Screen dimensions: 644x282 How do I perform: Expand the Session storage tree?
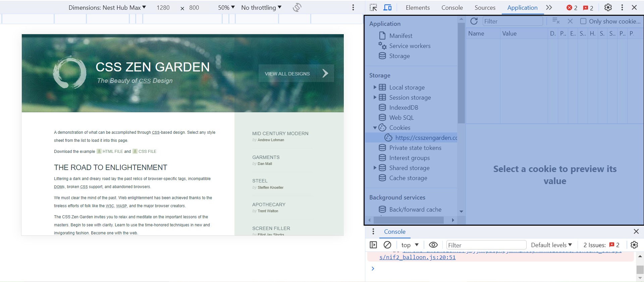tap(375, 97)
